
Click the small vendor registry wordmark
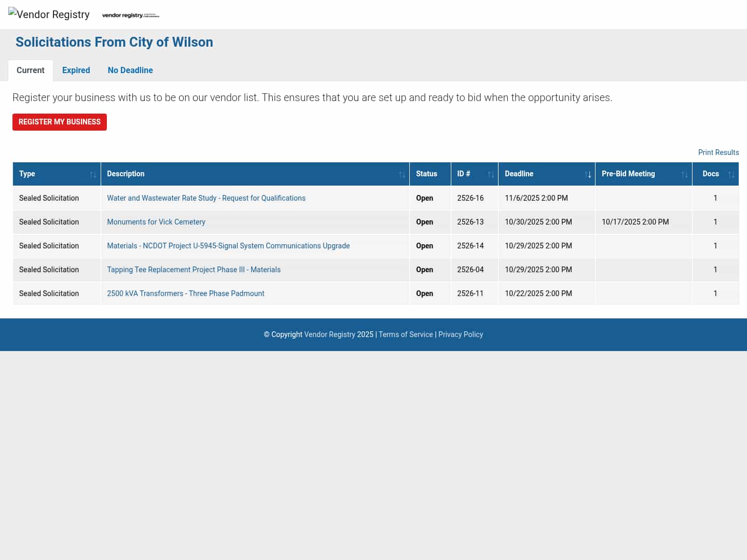[x=130, y=16]
